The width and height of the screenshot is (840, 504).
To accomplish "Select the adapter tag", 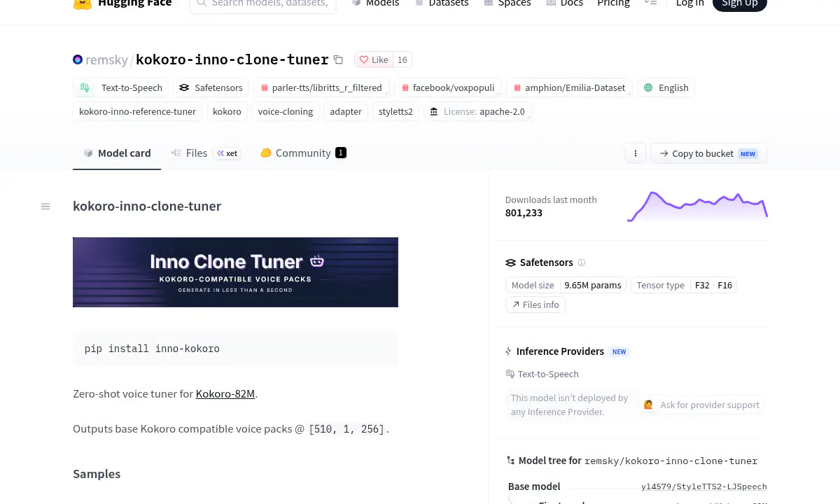I will tap(346, 111).
